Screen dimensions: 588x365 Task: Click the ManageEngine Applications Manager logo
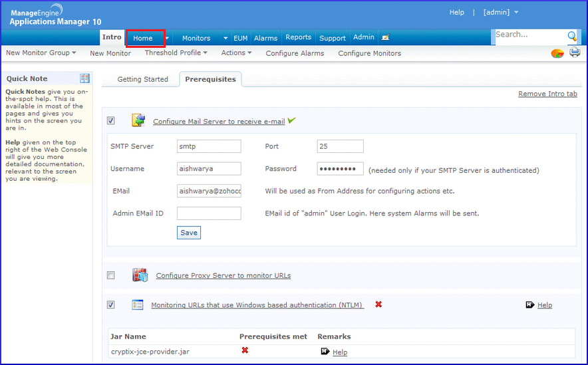pos(55,15)
